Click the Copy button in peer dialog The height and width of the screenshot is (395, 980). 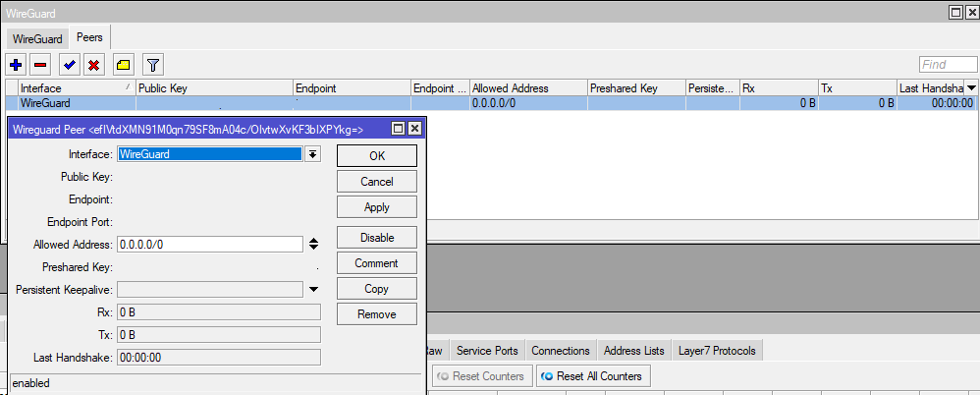[x=377, y=289]
